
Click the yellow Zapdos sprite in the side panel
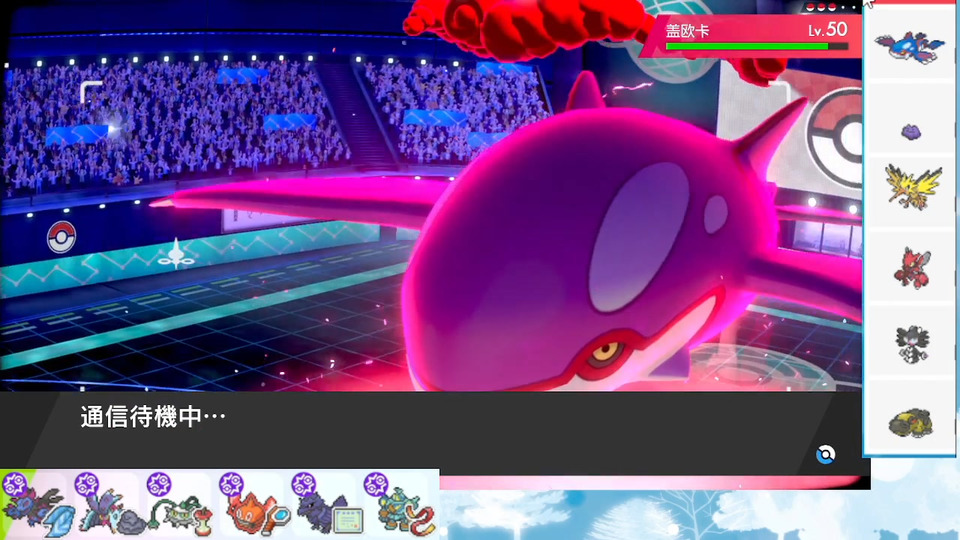(913, 187)
